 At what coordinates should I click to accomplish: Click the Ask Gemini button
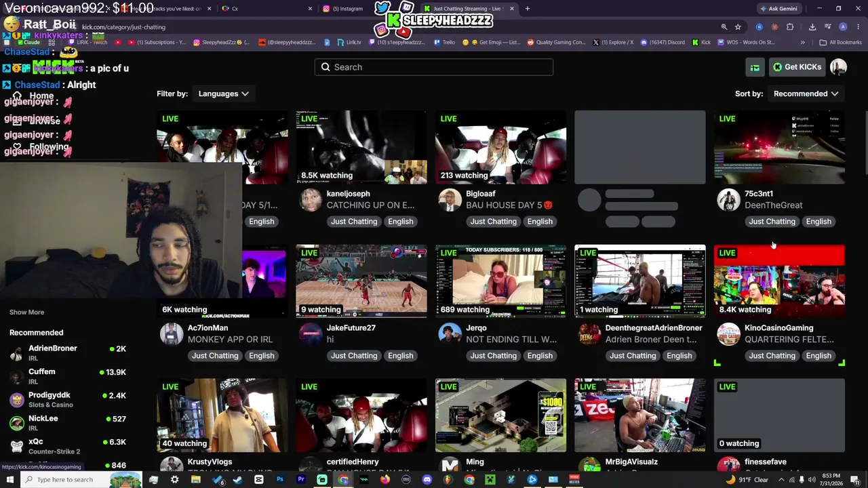(778, 9)
